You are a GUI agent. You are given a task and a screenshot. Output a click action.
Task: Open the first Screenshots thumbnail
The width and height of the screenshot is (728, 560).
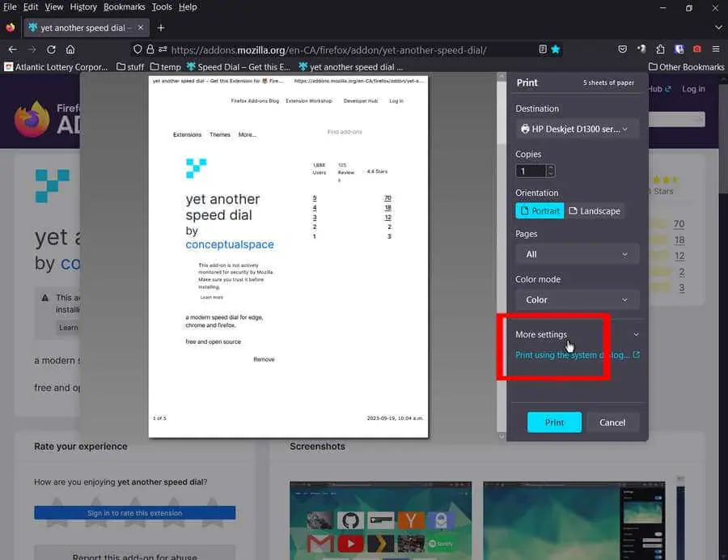pos(381,520)
